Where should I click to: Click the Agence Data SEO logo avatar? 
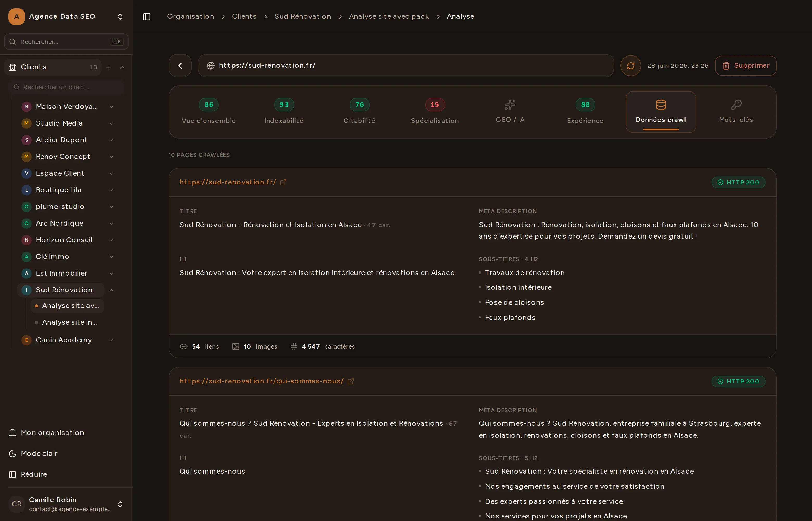17,17
